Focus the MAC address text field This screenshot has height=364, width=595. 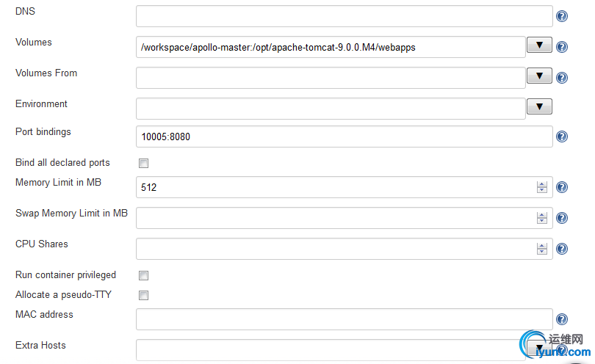point(345,319)
